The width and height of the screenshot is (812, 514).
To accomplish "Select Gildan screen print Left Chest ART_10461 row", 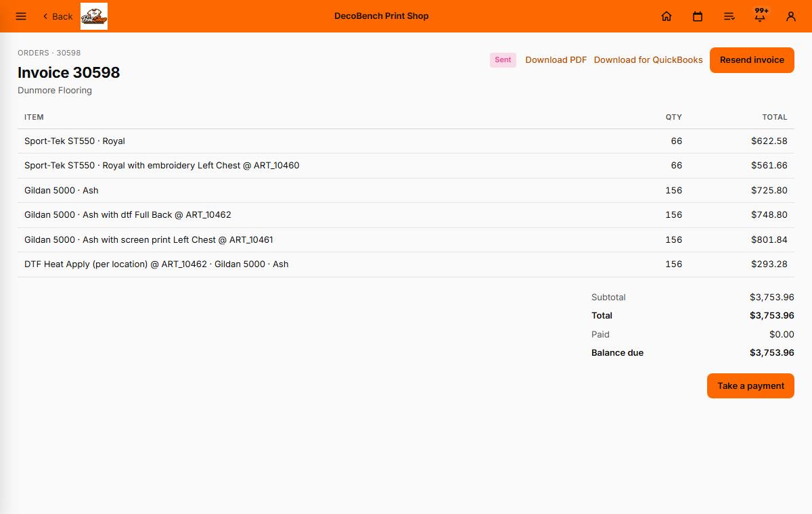I will [x=406, y=240].
